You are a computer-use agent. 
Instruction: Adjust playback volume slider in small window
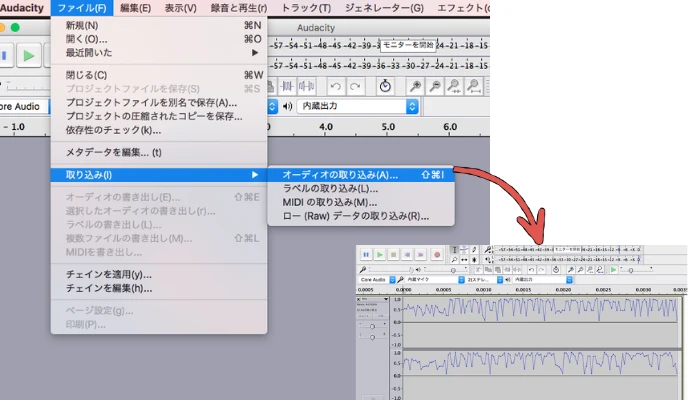coord(445,270)
